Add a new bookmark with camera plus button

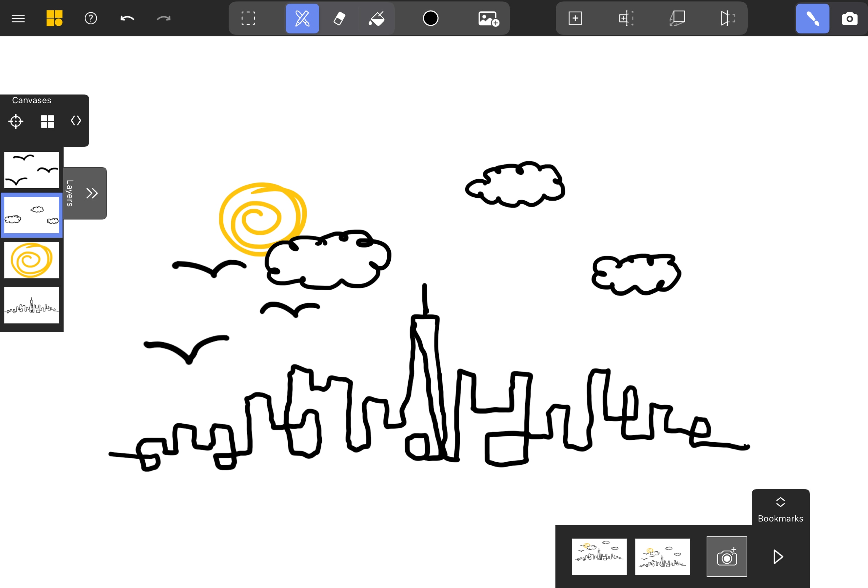point(727,557)
